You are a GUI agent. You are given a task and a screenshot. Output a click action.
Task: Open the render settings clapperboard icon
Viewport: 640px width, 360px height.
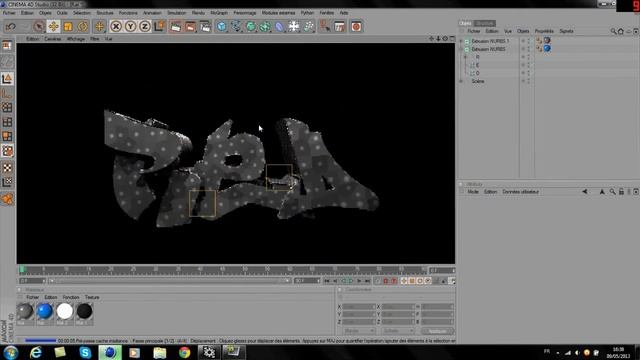coord(205,27)
